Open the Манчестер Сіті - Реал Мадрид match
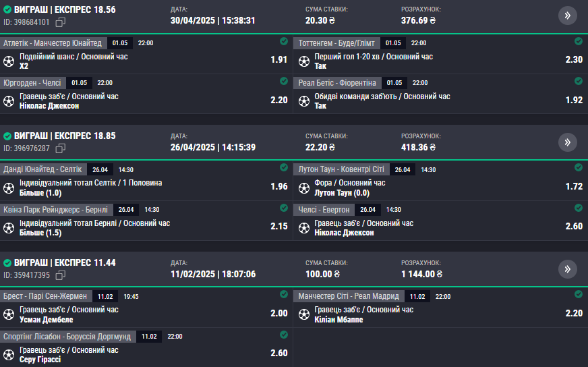 (x=349, y=296)
